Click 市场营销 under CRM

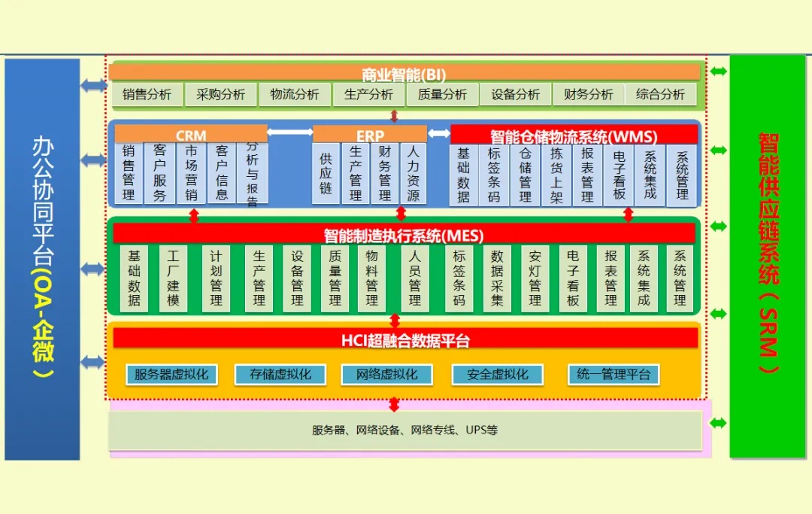pyautogui.click(x=191, y=173)
